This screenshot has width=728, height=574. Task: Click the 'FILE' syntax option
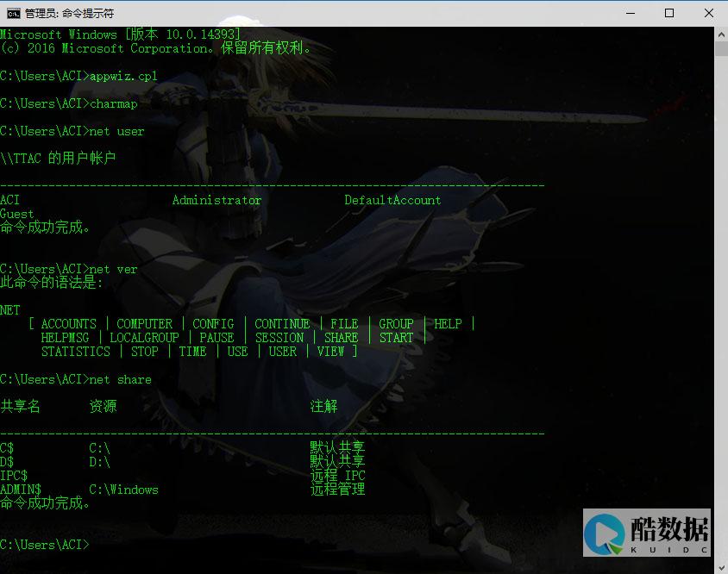(x=344, y=324)
